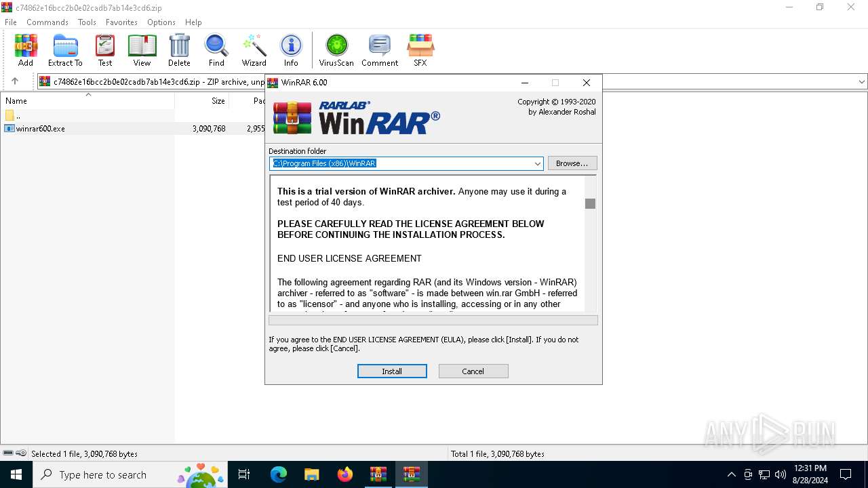Click the SFX archive icon

point(420,51)
